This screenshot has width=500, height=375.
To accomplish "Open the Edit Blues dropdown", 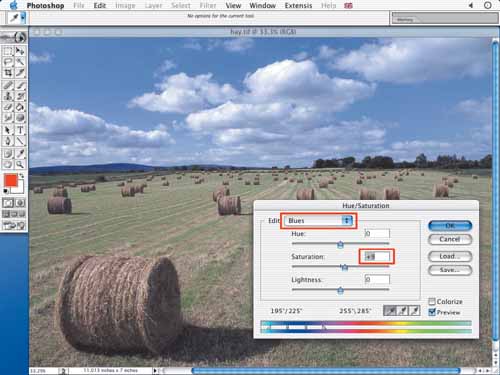I will click(319, 221).
